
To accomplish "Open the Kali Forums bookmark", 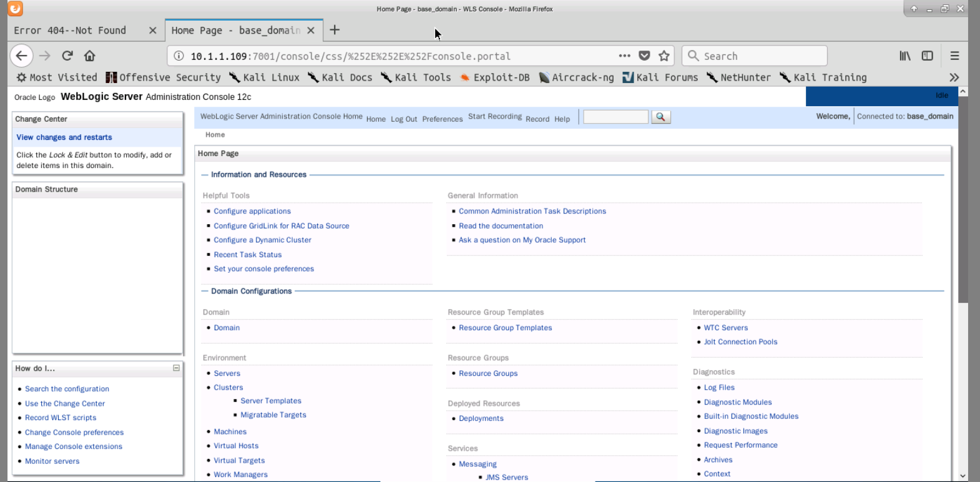I will pos(660,77).
